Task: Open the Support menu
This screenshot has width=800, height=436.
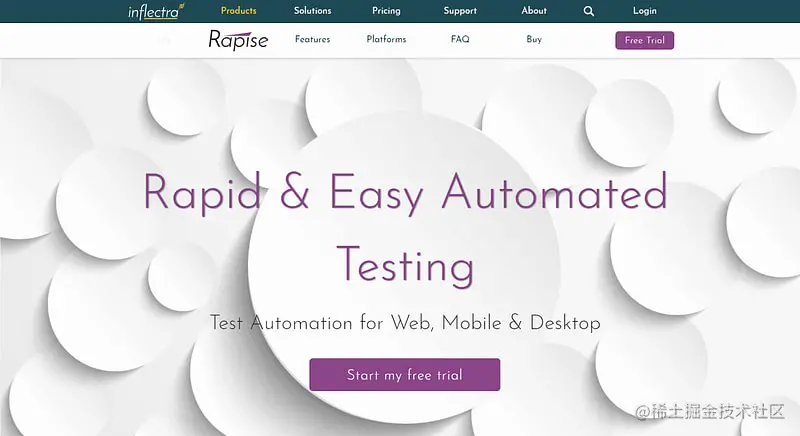Action: [460, 11]
